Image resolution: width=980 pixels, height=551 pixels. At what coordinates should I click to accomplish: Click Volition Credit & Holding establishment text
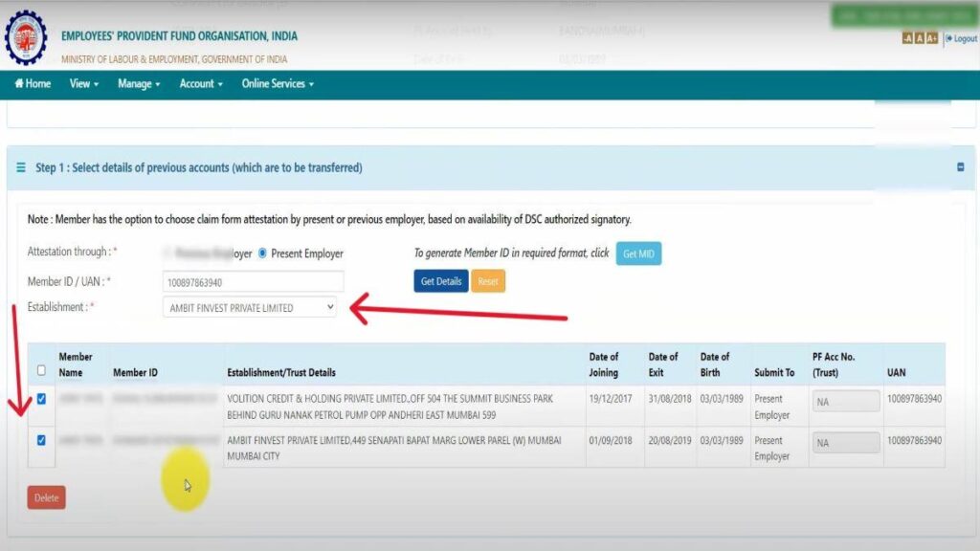390,407
